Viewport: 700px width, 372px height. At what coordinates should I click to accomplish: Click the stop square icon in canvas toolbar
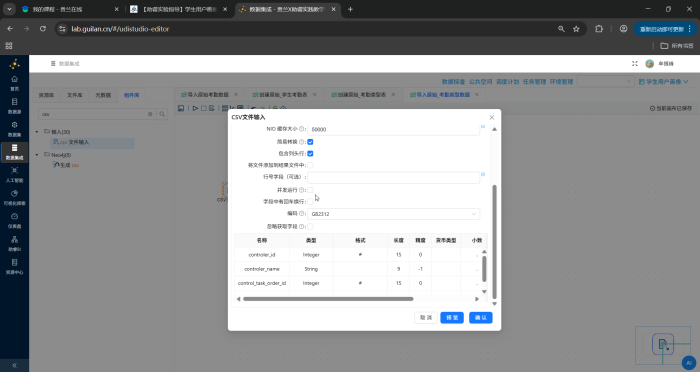pyautogui.click(x=204, y=108)
